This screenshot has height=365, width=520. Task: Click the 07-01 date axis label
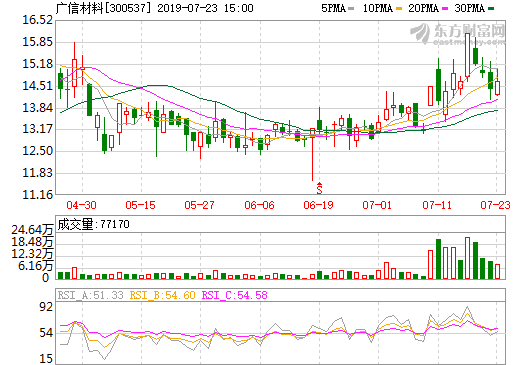377,205
